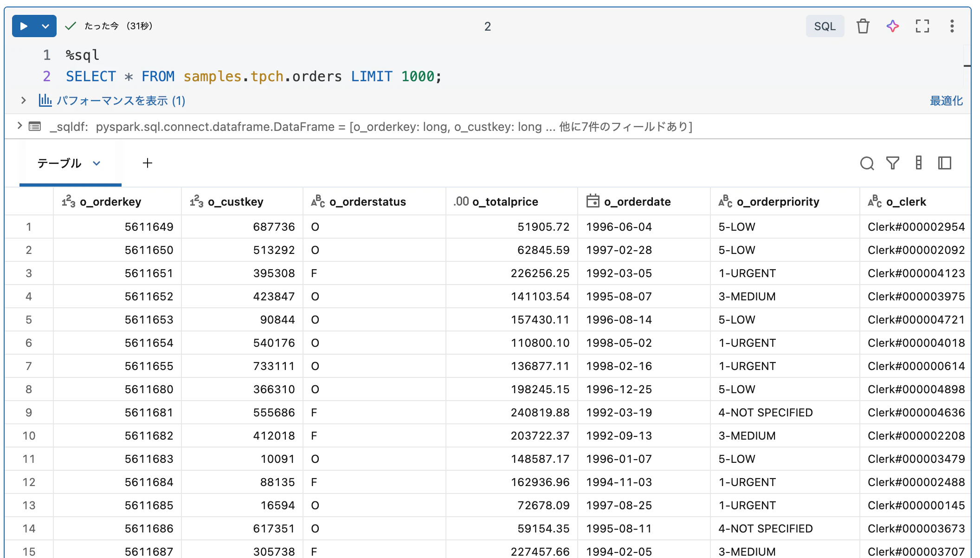Select the テーブル tab
The height and width of the screenshot is (558, 980).
59,163
